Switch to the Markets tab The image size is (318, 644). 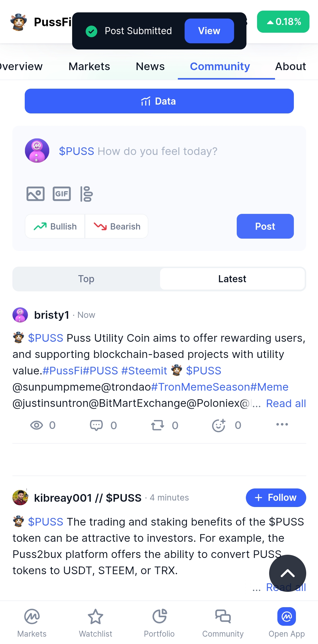pyautogui.click(x=89, y=66)
